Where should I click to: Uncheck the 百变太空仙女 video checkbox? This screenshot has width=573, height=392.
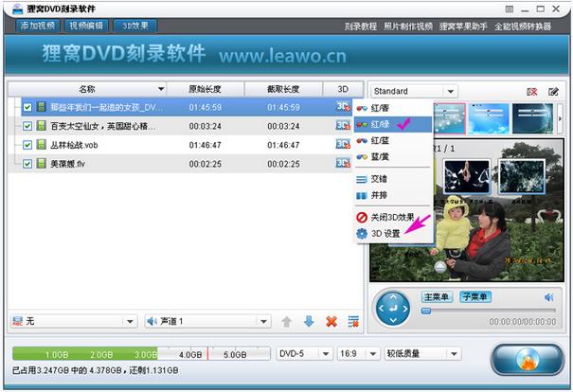(x=27, y=126)
